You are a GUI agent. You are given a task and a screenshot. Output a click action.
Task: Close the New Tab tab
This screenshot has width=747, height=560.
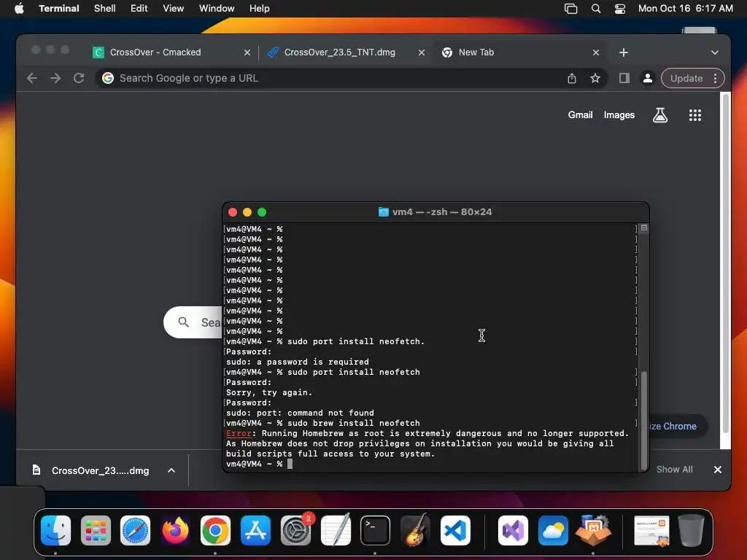[595, 52]
